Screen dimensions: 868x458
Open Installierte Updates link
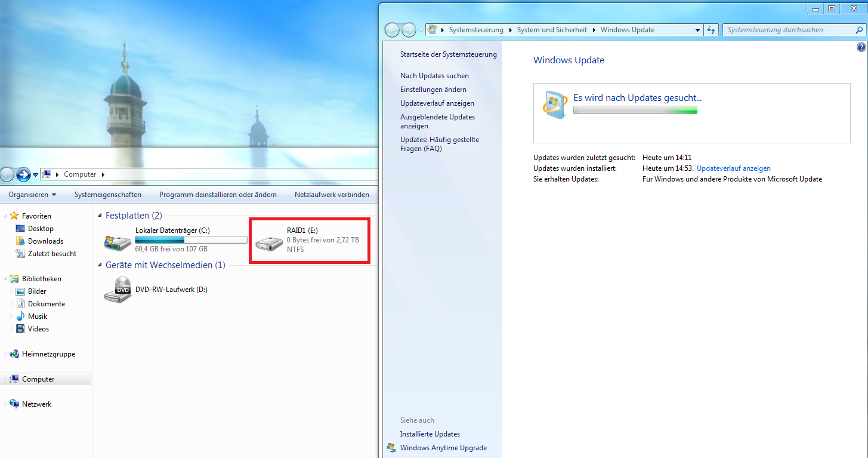click(x=430, y=434)
